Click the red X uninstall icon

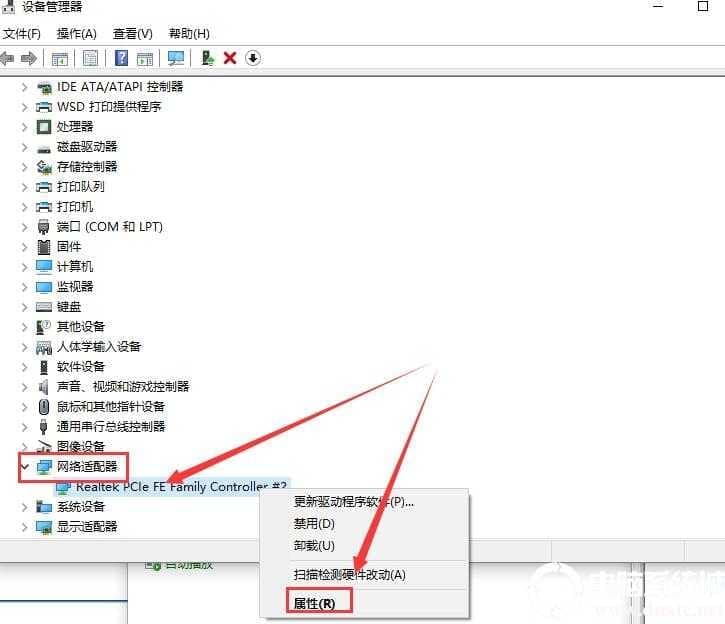tap(230, 58)
